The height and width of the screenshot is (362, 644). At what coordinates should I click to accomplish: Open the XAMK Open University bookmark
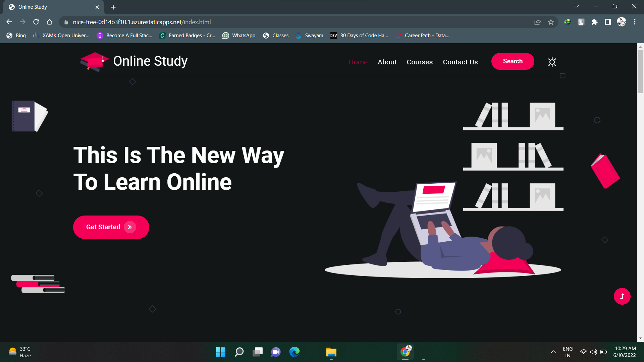[61, 36]
